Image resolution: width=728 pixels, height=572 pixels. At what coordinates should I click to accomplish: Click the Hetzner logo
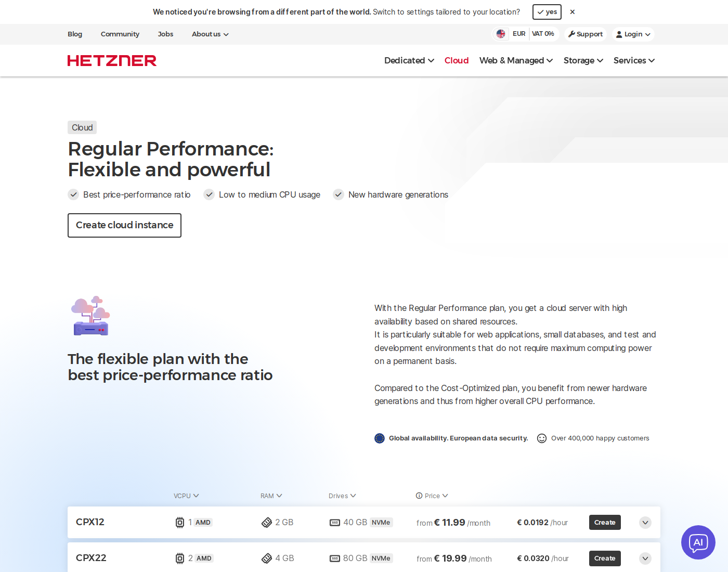pos(112,61)
